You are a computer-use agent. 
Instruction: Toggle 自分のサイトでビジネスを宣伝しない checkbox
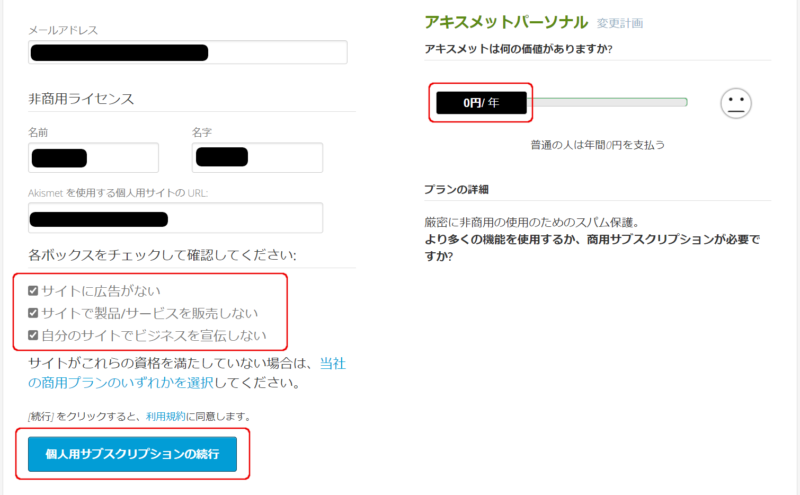(x=33, y=335)
